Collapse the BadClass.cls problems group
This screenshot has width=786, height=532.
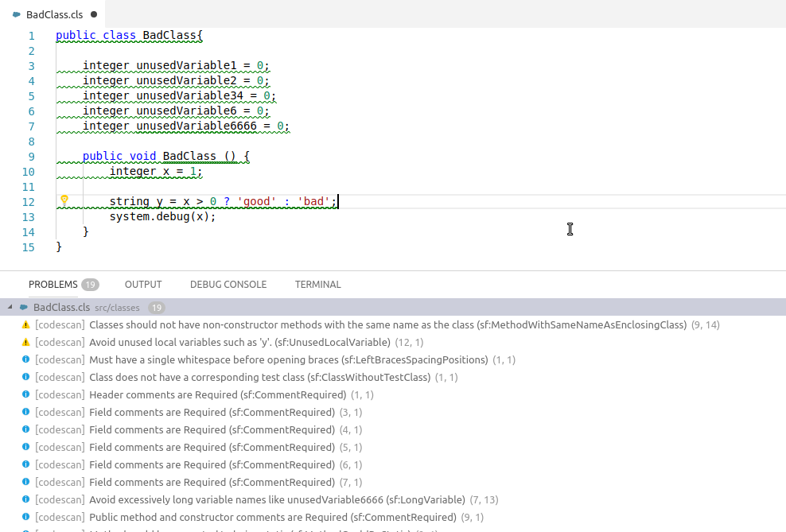10,307
